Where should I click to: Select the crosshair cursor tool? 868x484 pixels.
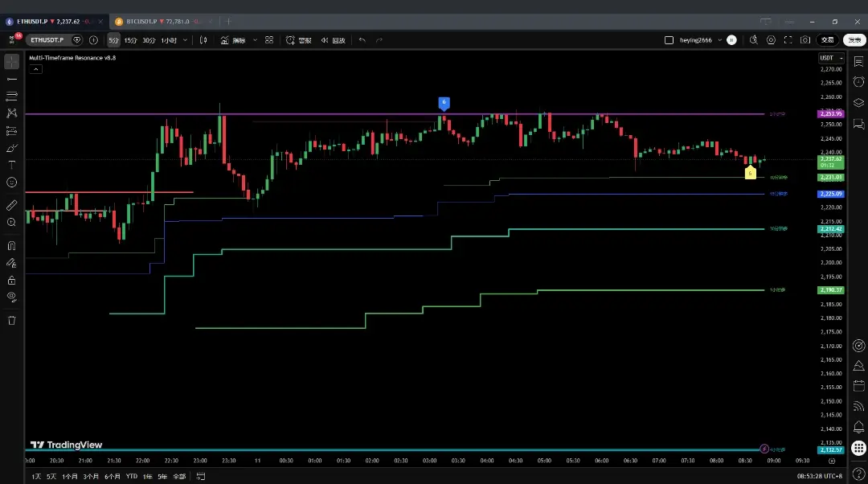(11, 61)
